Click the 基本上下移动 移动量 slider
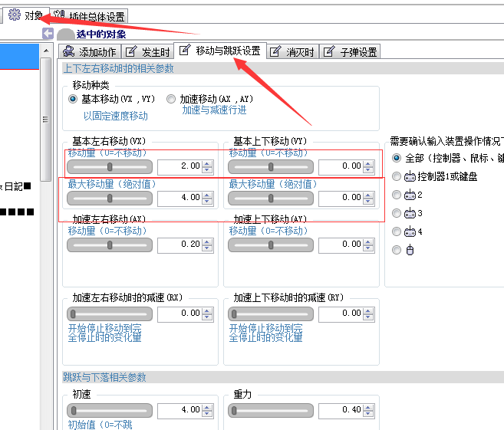The width and height of the screenshot is (504, 430). [271, 166]
